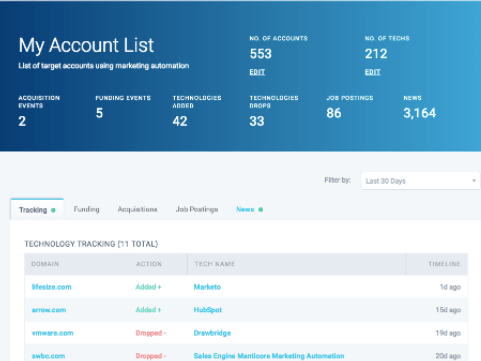Viewport: 481px width, 361px height.
Task: Open the arrow.com domain link
Action: [x=49, y=310]
